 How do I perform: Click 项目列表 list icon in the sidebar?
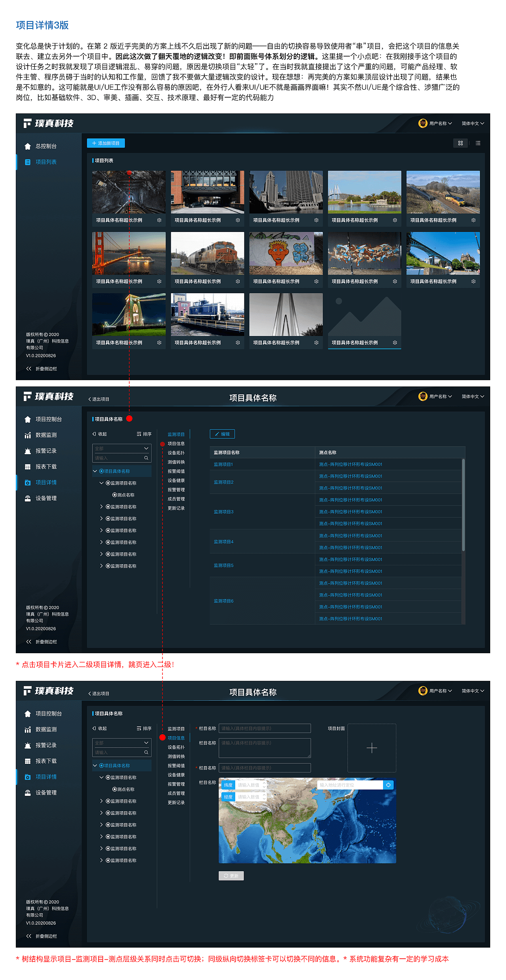(28, 162)
